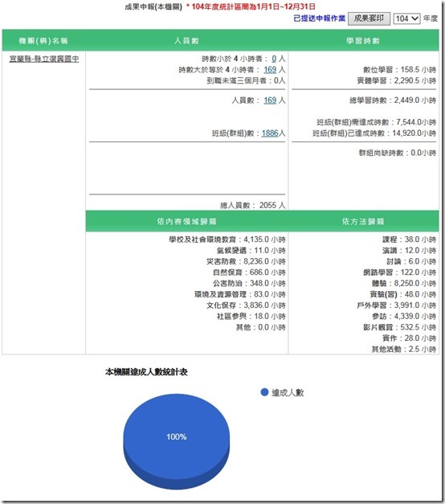Viewport: 445px width, 504px height.
Task: Click 參訪:4,339.0 小時 row
Action: 404,316
